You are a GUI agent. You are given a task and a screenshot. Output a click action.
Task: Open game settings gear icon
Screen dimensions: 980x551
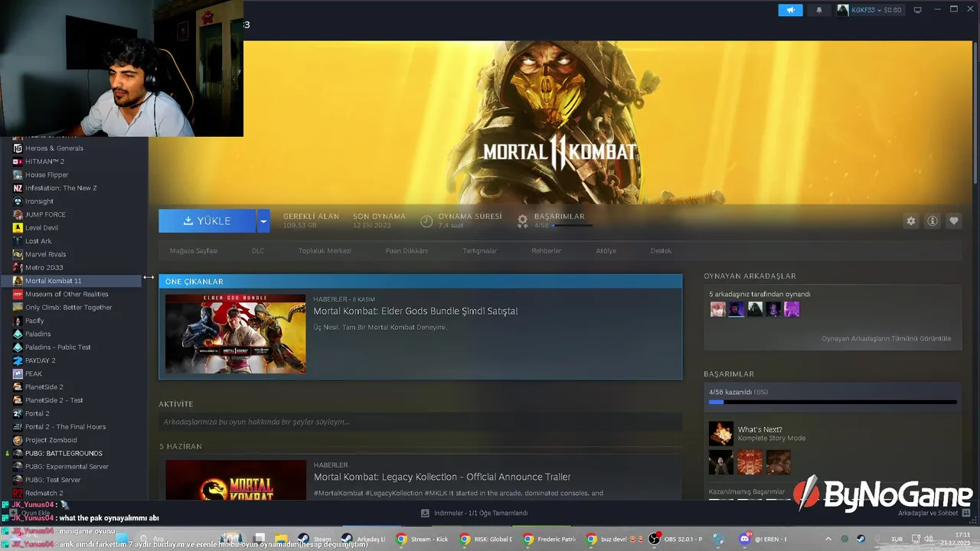(911, 221)
